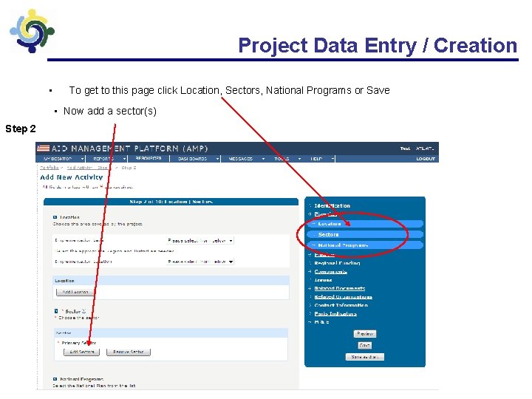This screenshot has width=532, height=399.
Task: Click the LOGOUT link
Action: pyautogui.click(x=426, y=159)
